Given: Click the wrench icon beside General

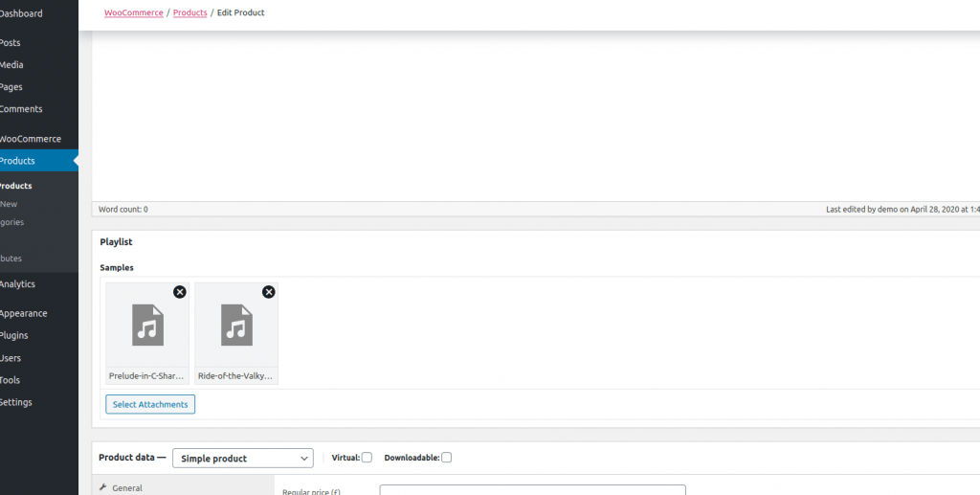Looking at the screenshot, I should (102, 487).
